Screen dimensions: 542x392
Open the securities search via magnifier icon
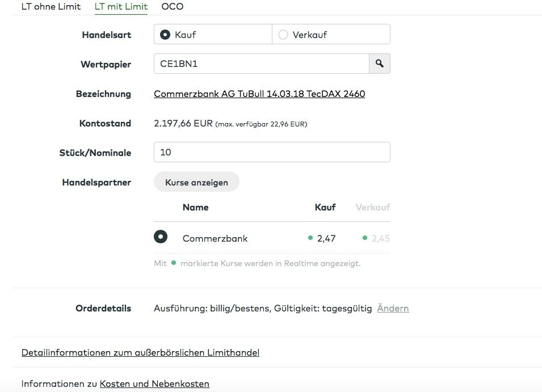coord(380,64)
